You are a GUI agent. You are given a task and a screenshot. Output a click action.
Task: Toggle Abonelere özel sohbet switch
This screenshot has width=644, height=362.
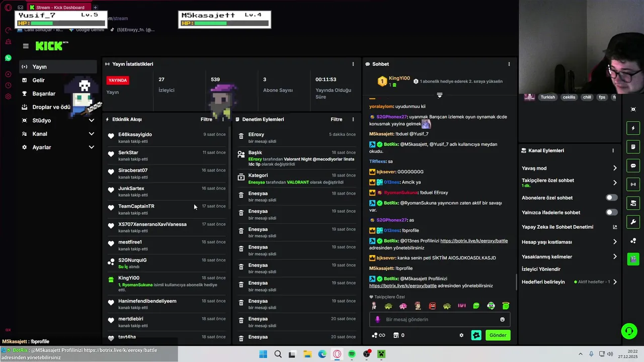click(x=611, y=198)
